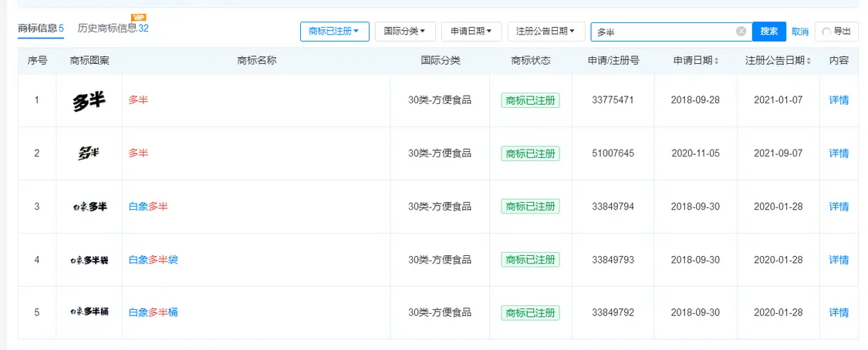Open the 白象多半桶 trademark image
The height and width of the screenshot is (350, 868).
pyautogui.click(x=89, y=312)
